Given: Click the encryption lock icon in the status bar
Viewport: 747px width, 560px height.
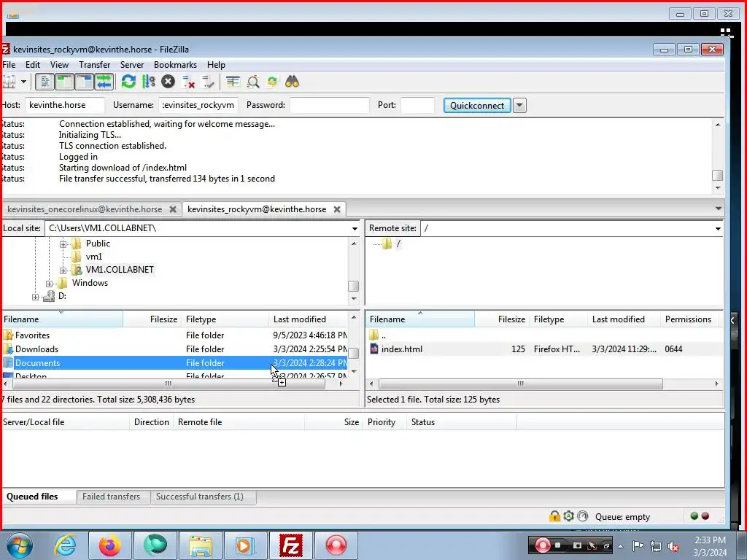Looking at the screenshot, I should [x=554, y=516].
